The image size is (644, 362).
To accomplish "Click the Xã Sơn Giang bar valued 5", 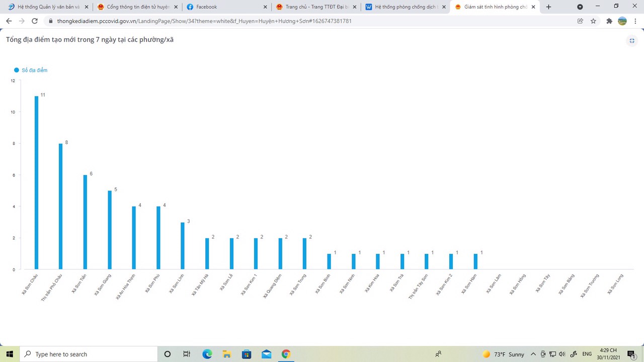I will [110, 230].
